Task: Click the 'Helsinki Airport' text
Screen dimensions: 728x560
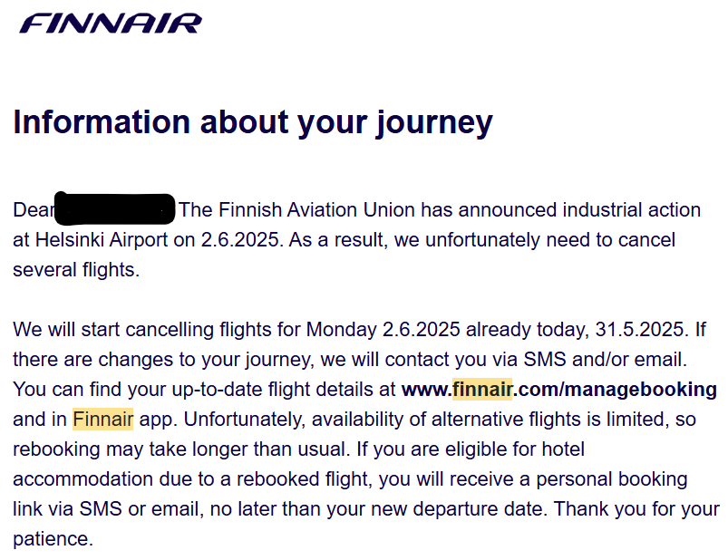Action: pyautogui.click(x=102, y=240)
